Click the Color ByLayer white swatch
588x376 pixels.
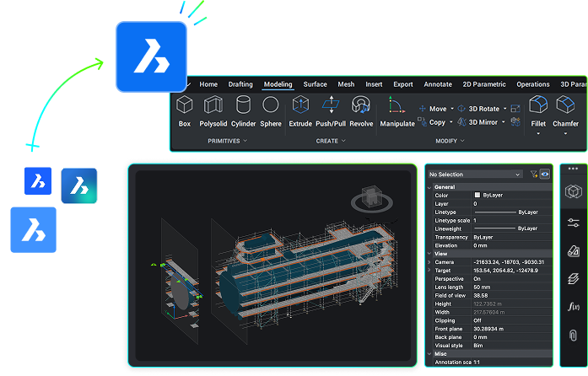pos(477,195)
